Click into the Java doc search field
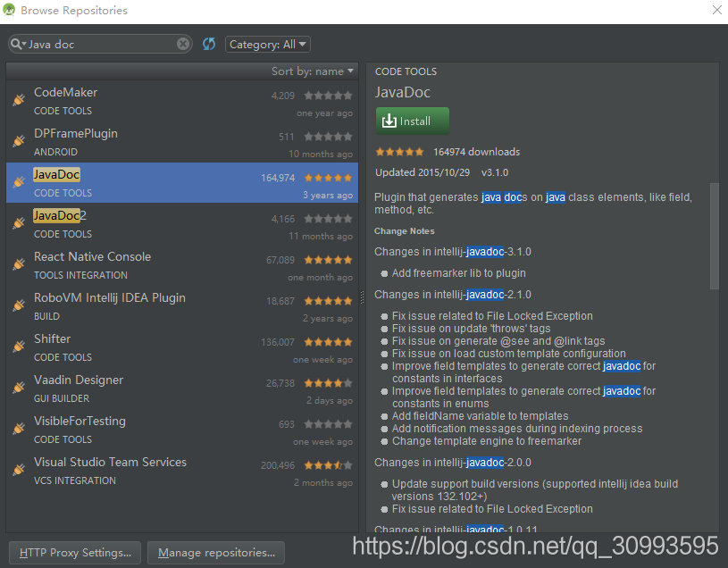 [100, 44]
